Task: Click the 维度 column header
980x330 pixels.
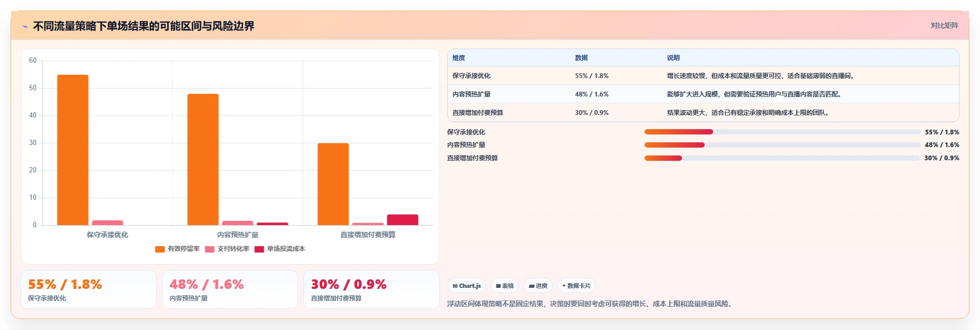Action: tap(459, 58)
